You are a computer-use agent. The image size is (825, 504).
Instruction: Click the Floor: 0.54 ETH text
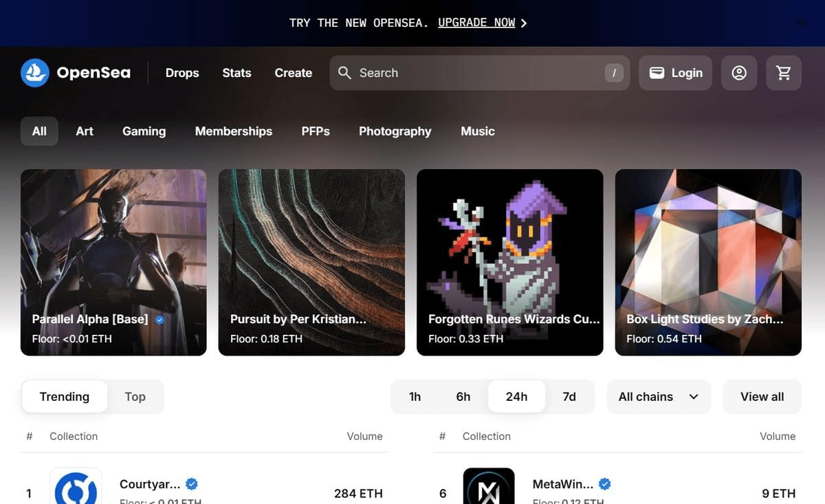[x=664, y=338]
